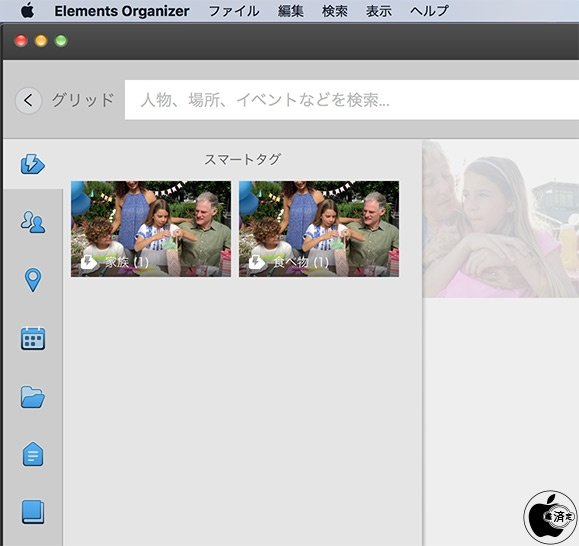Open the 表示 menu
Screen dimensions: 579x546
[x=379, y=11]
